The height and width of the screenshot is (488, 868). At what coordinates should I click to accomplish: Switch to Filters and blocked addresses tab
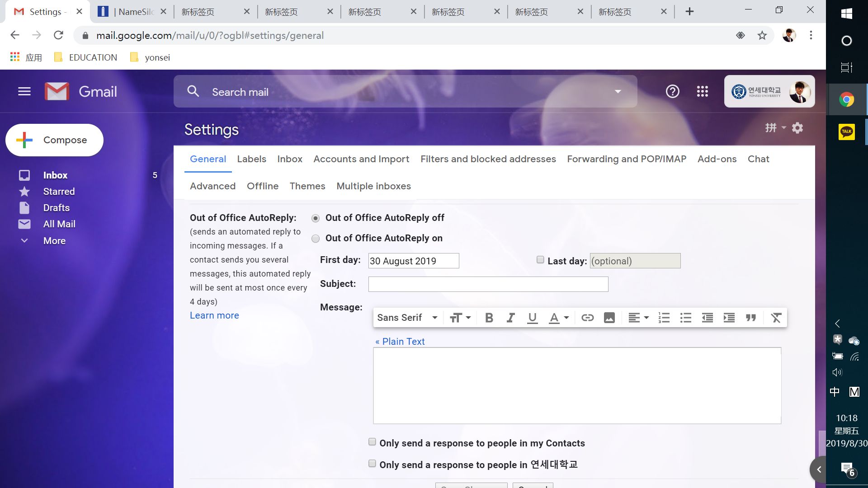tap(488, 159)
